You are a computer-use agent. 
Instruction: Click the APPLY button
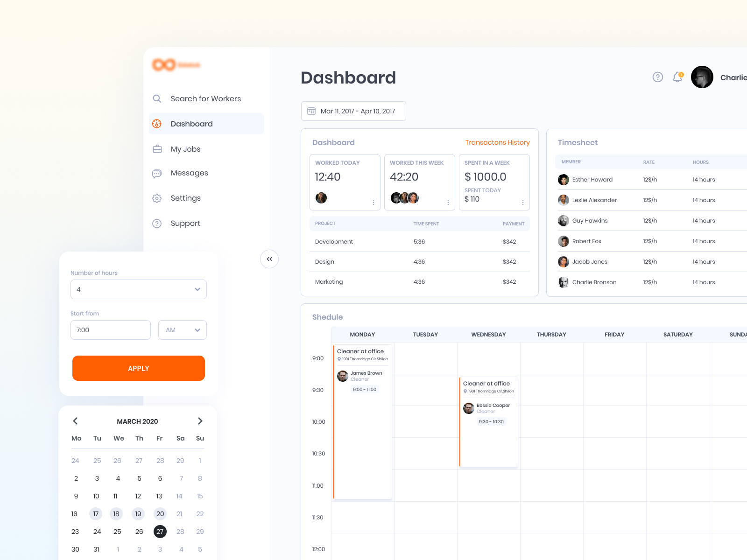138,368
